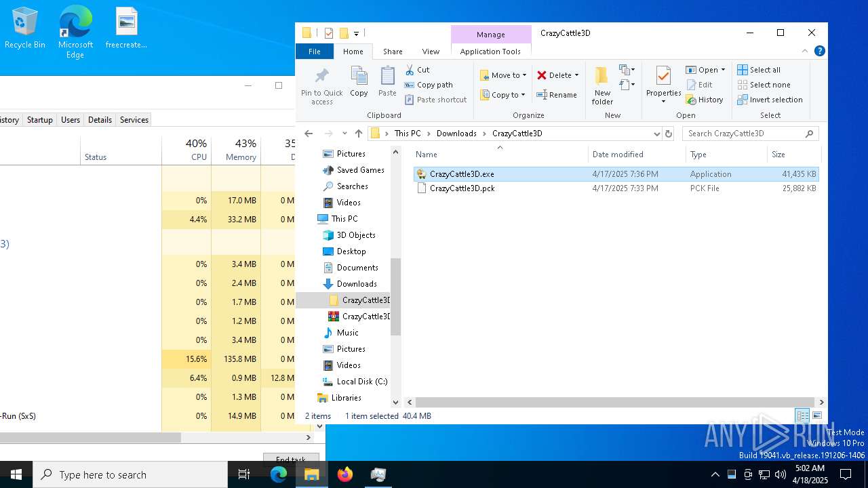868x488 pixels.
Task: Switch to Large icons view toggle
Action: pos(817,415)
